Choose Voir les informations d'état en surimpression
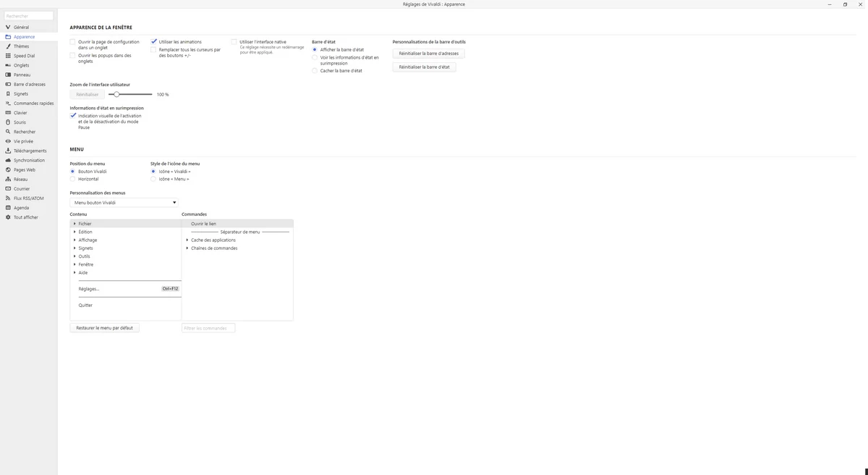 coord(315,57)
